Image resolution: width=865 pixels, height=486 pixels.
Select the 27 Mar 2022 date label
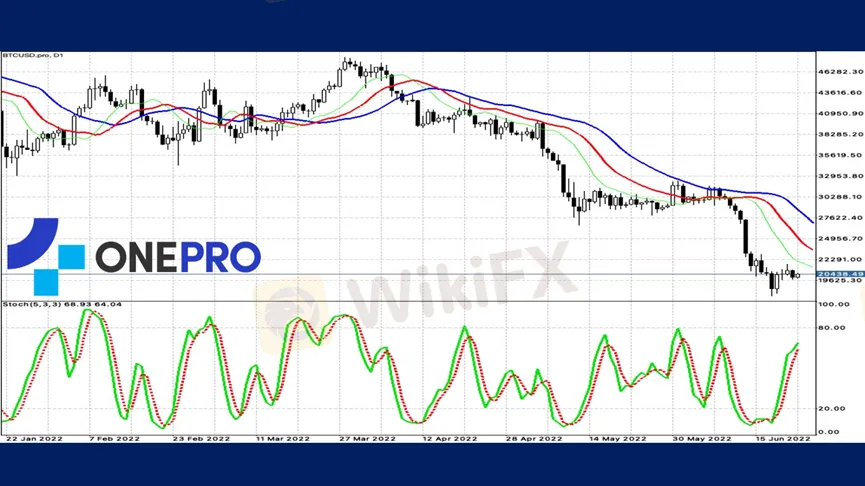pyautogui.click(x=367, y=438)
